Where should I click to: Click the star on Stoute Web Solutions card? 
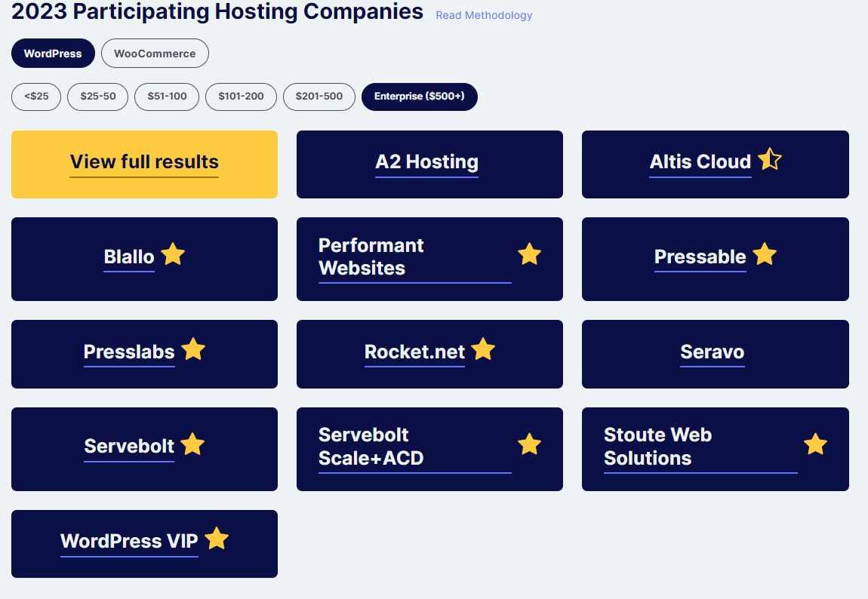815,444
